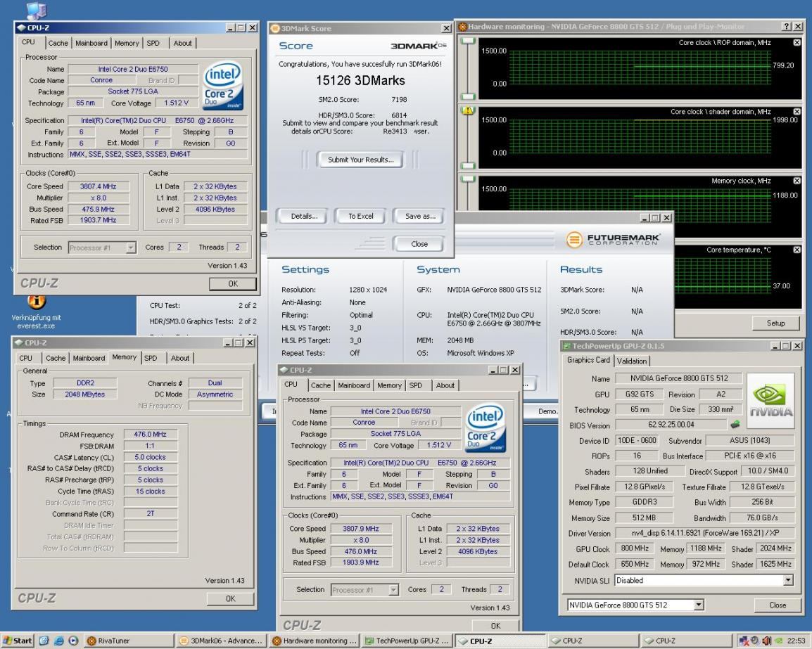Screen dimensions: 812x649
Task: Click the show desktop quick launch icon
Action: click(x=44, y=641)
